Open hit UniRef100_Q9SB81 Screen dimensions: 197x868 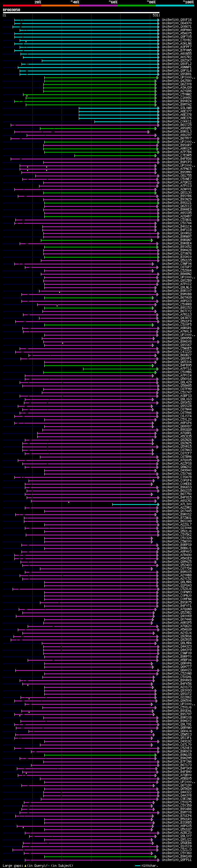tap(177, 74)
